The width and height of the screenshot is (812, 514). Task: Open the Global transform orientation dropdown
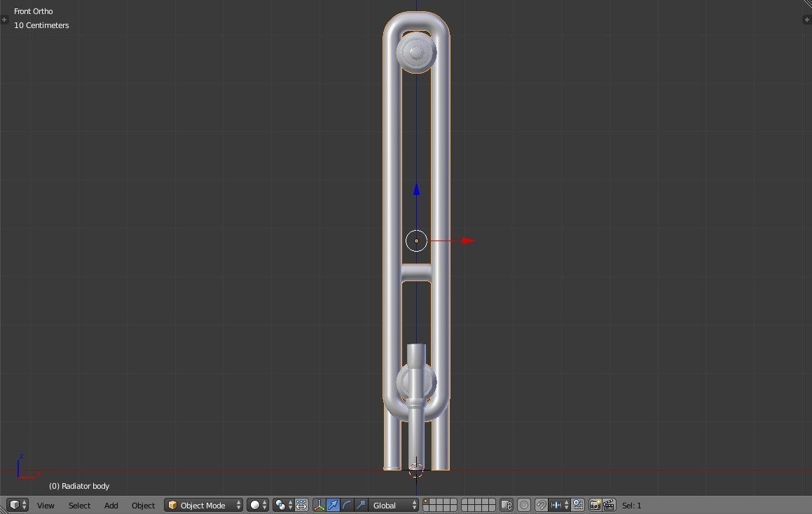click(394, 505)
